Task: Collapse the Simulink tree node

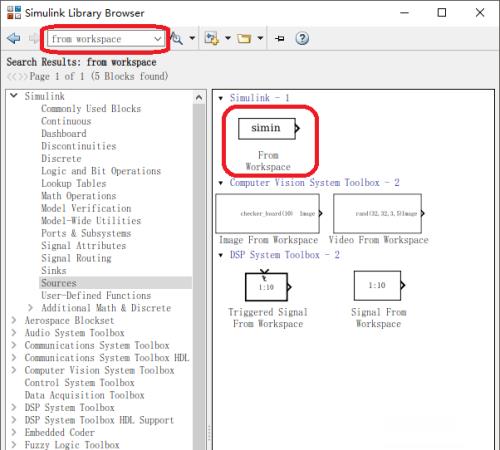Action: 14,96
